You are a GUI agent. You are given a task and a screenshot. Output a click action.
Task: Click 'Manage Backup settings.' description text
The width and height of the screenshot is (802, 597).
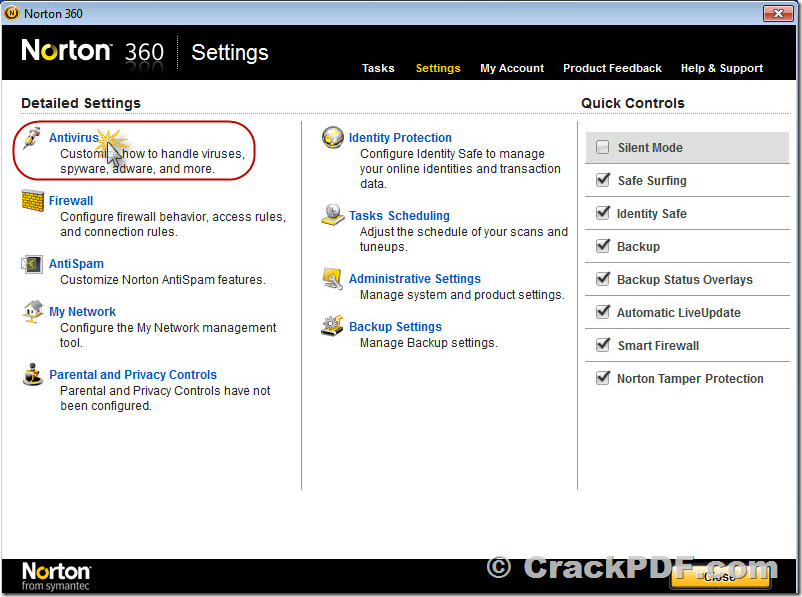(x=429, y=343)
